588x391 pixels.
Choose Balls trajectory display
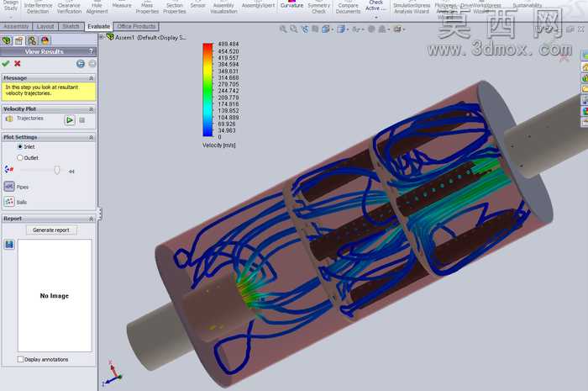pos(9,202)
